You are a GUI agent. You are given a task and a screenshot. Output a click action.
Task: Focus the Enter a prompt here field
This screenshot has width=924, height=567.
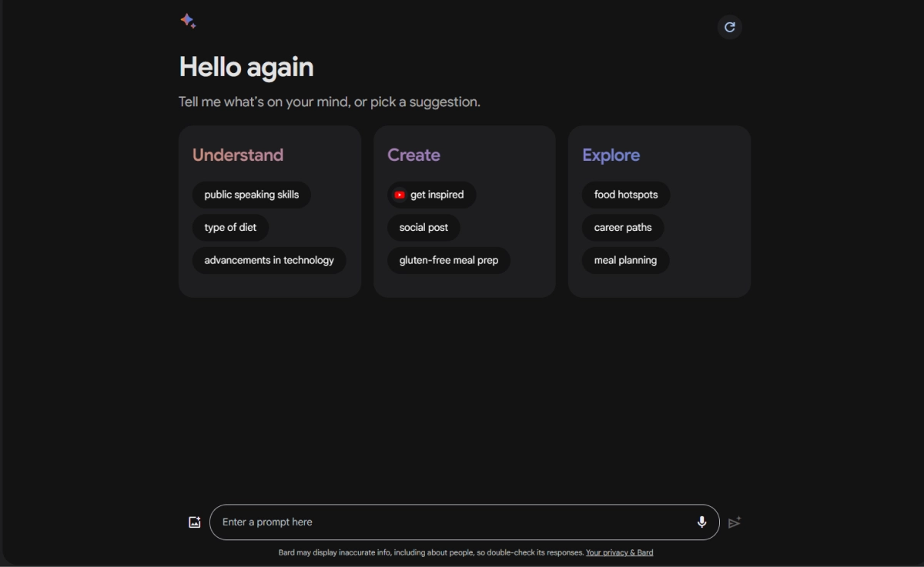(x=464, y=522)
